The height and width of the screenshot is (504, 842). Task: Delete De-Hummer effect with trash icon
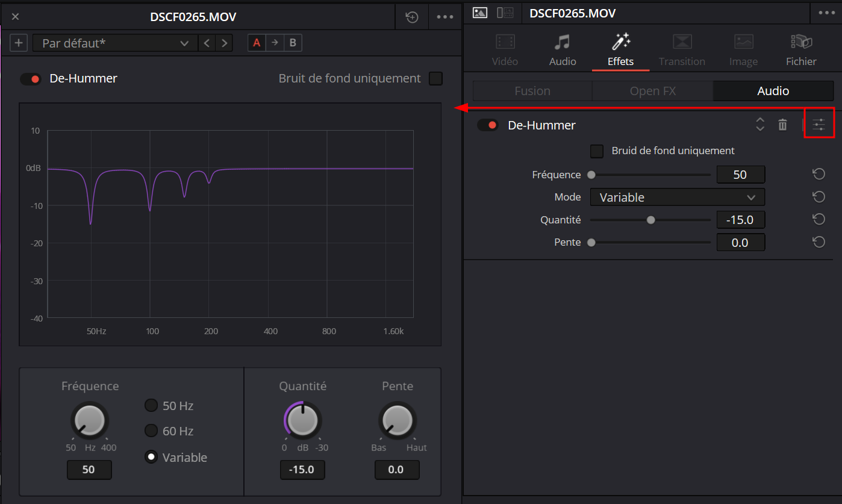click(782, 125)
